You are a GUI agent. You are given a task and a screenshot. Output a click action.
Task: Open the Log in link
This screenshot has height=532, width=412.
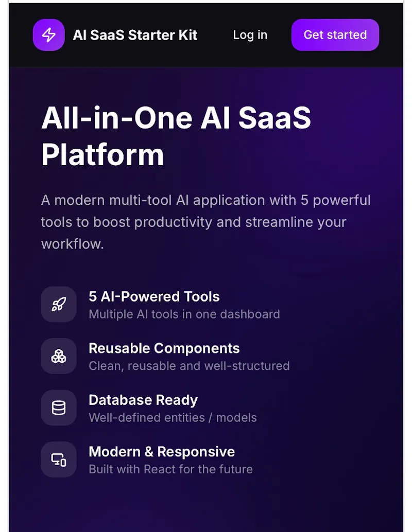point(250,35)
